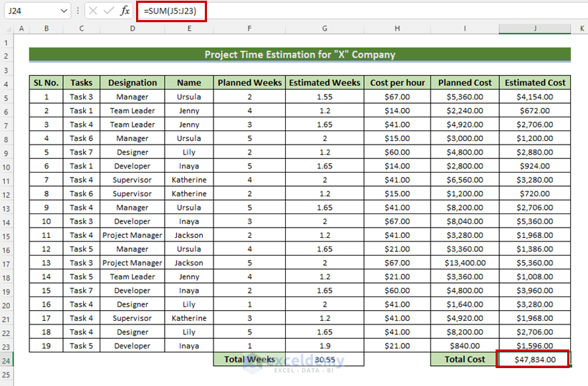Image resolution: width=588 pixels, height=386 pixels.
Task: Select the total weeks value 30.55
Action: point(324,360)
